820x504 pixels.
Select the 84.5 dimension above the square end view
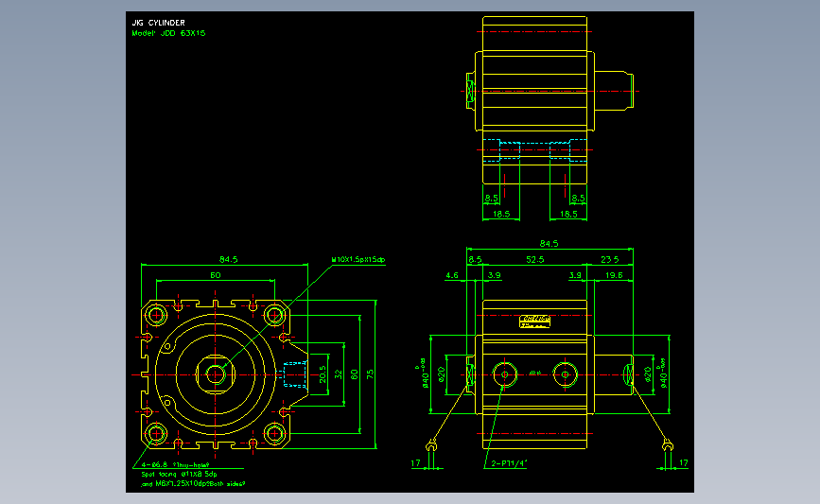229,259
